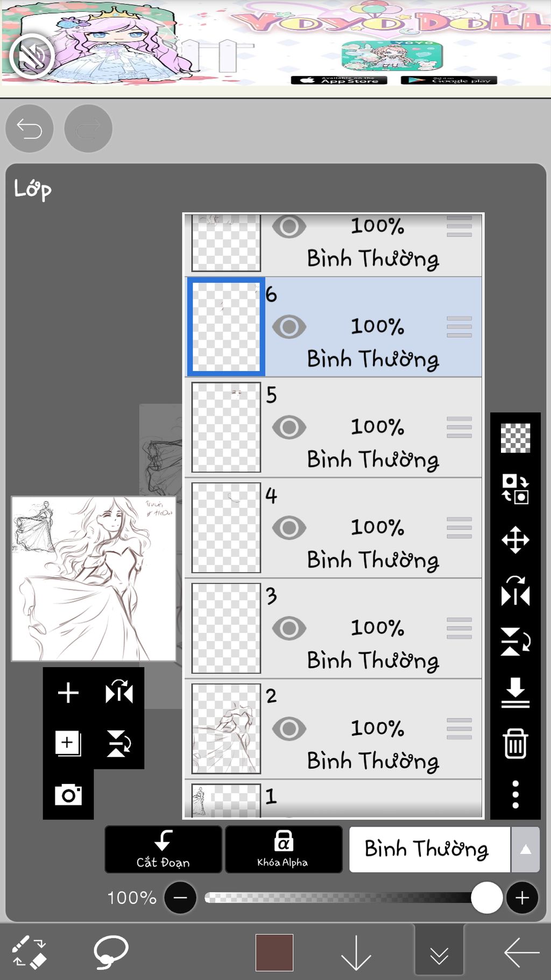Click the Khóa Alpha lock button
Screen dimensions: 551x980
[x=283, y=849]
